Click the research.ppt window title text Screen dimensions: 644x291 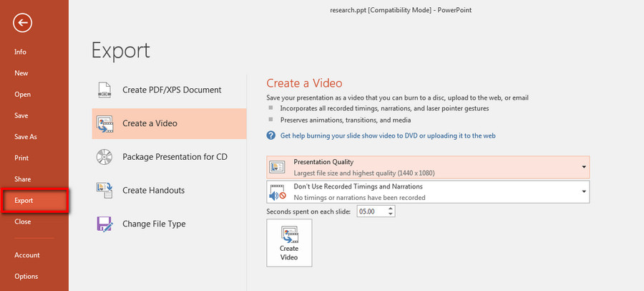tap(401, 10)
